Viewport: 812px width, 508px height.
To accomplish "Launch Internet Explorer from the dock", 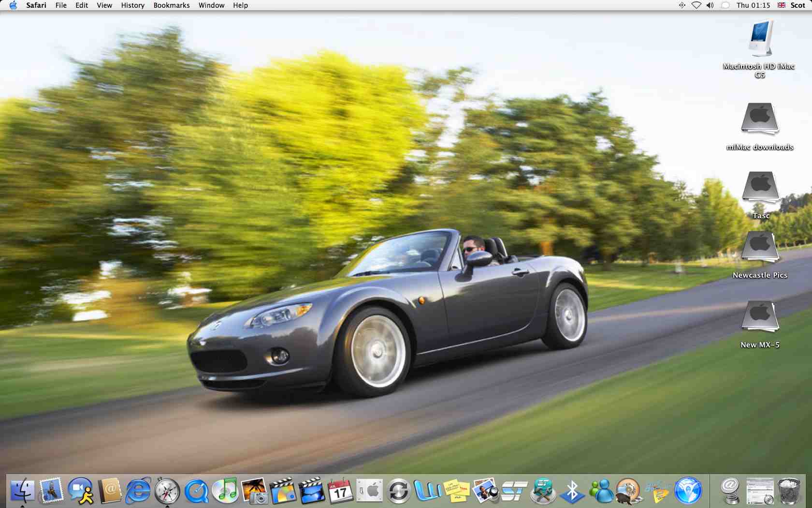I will [138, 492].
